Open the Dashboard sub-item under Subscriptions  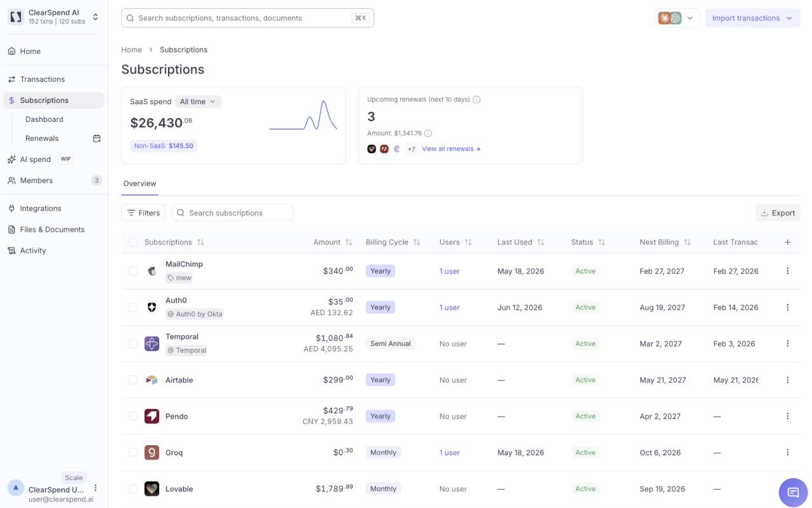click(x=44, y=119)
